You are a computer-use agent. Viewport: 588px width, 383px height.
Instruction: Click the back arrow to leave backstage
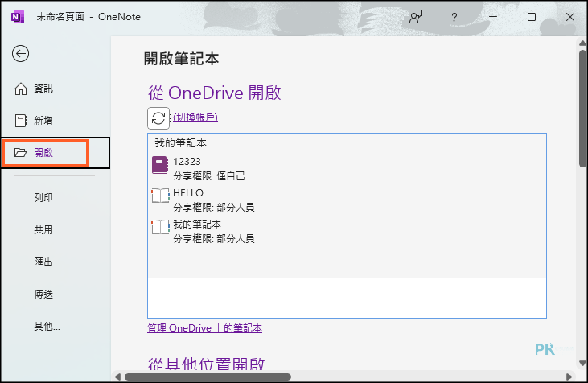click(20, 54)
